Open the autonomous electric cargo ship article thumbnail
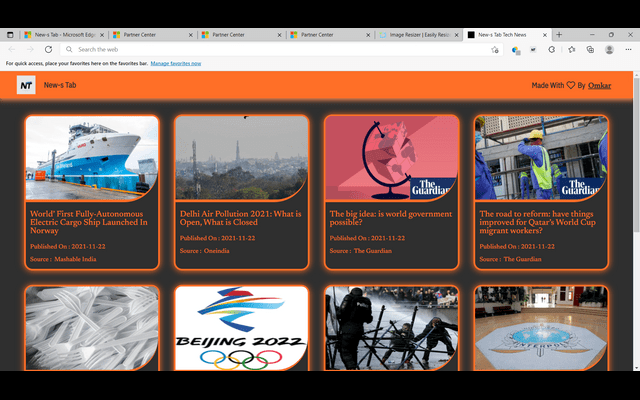The image size is (640, 400). pyautogui.click(x=92, y=158)
